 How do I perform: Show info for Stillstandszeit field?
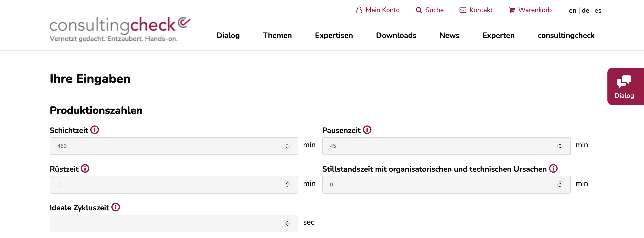click(x=553, y=169)
